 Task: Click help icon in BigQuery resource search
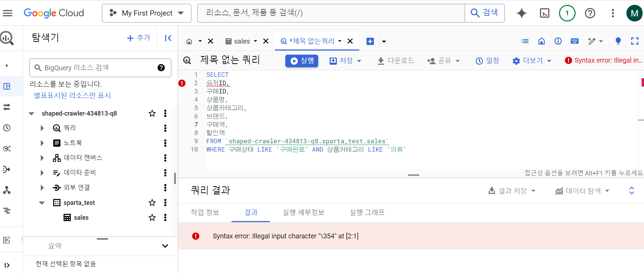tap(161, 68)
